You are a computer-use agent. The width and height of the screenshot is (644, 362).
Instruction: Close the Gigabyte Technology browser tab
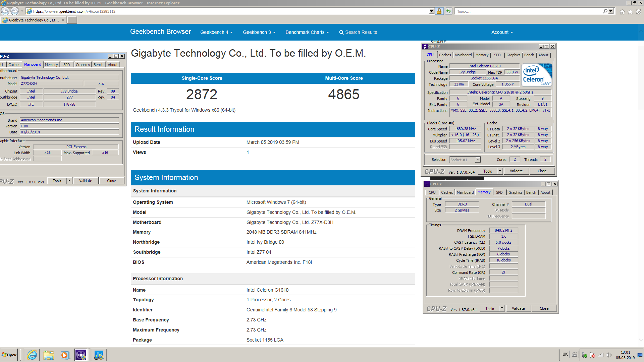63,20
